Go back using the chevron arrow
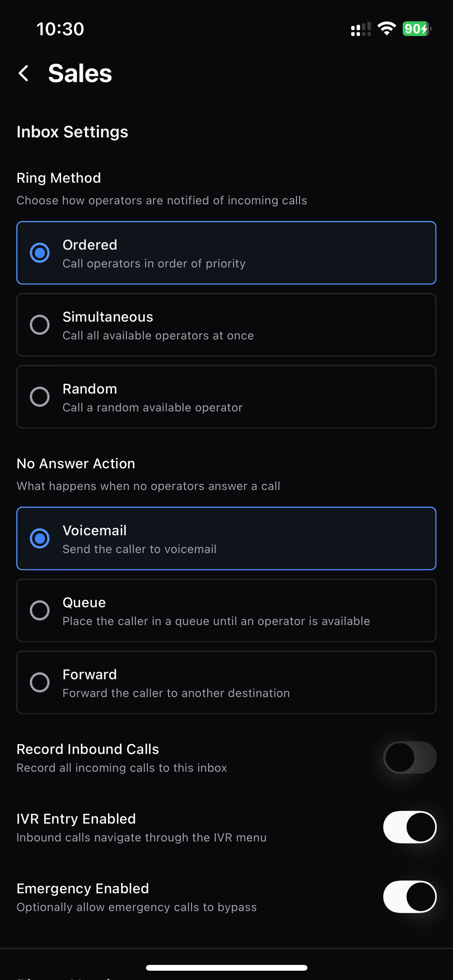The height and width of the screenshot is (980, 453). 24,73
